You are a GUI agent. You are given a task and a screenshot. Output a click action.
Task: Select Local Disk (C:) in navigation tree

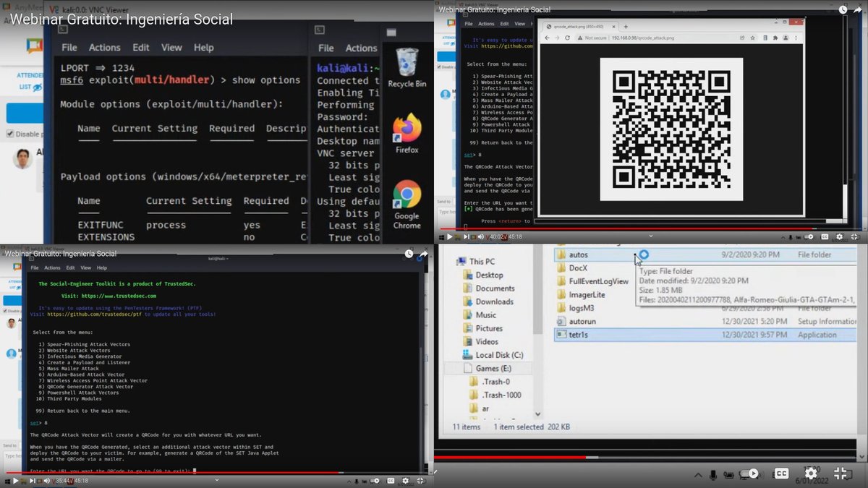(x=492, y=355)
